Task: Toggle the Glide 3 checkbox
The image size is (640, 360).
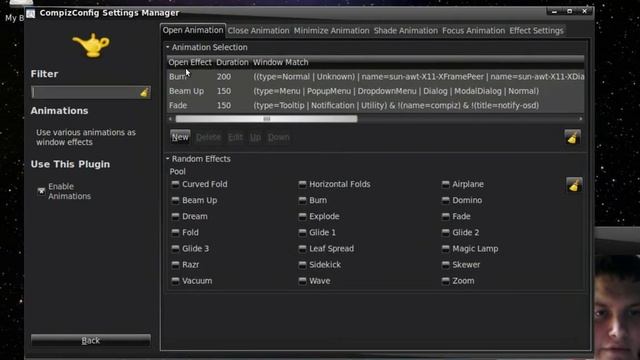Action: point(175,249)
